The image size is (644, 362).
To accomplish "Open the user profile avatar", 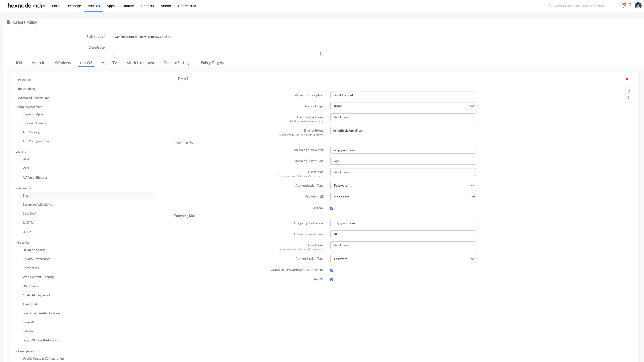I will pos(638,5).
